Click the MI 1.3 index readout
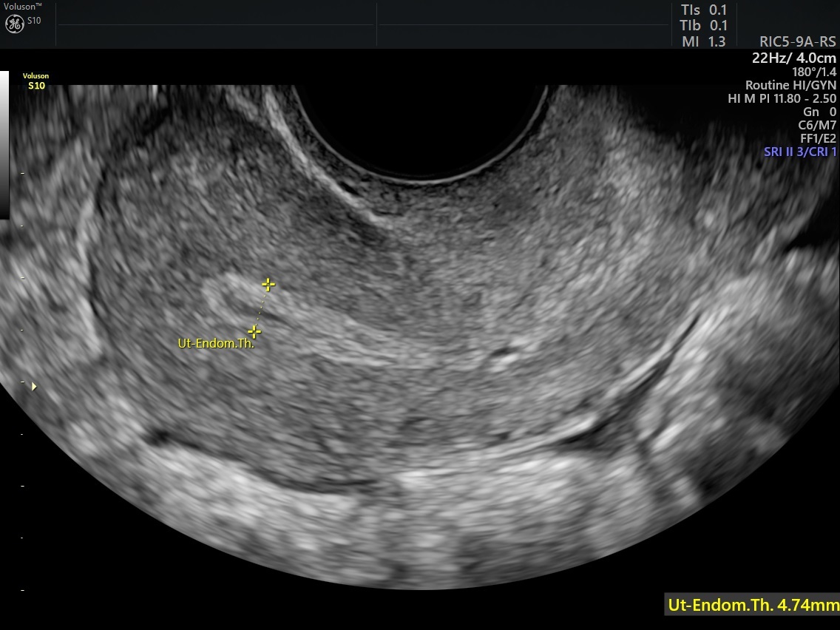This screenshot has width=840, height=630. point(703,42)
